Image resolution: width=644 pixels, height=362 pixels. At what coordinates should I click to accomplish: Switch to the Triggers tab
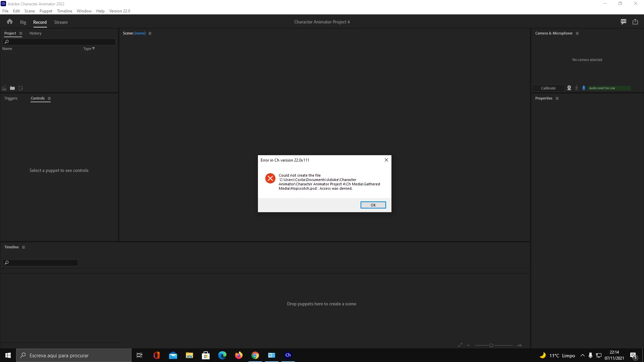coord(11,99)
